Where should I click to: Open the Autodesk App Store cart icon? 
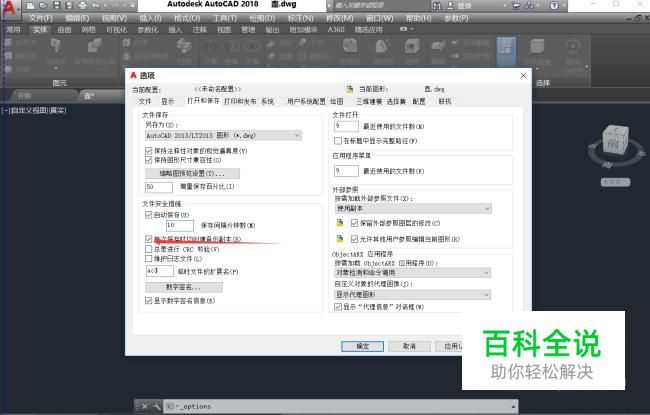point(516,5)
